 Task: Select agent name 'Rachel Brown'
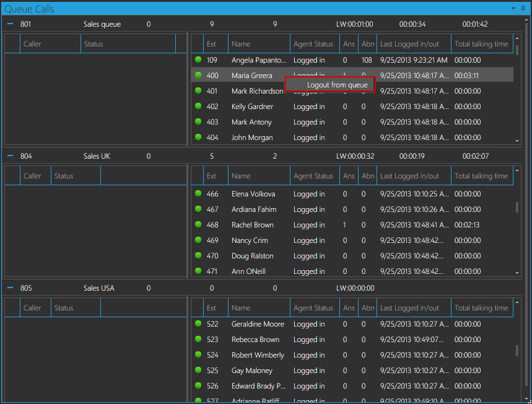coord(253,225)
